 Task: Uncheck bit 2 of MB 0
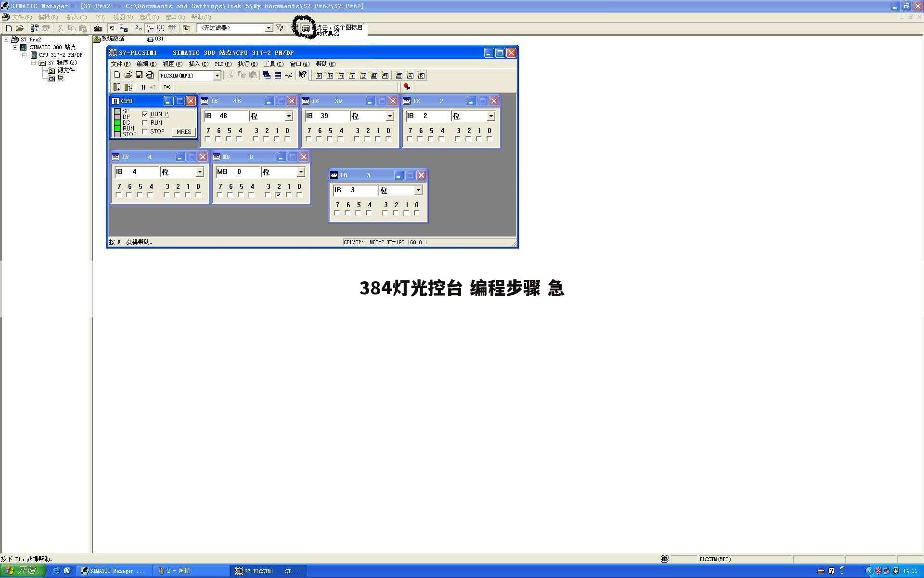click(x=278, y=195)
